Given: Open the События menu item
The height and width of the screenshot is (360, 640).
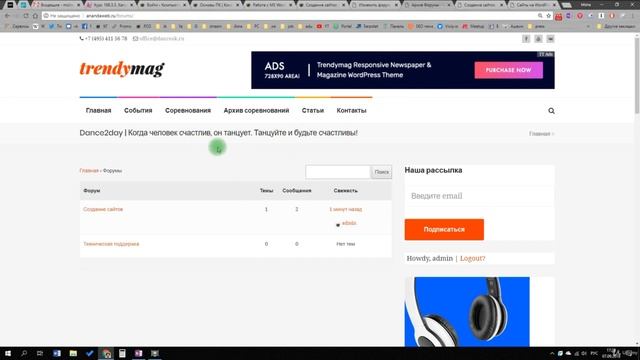Looking at the screenshot, I should pyautogui.click(x=138, y=111).
